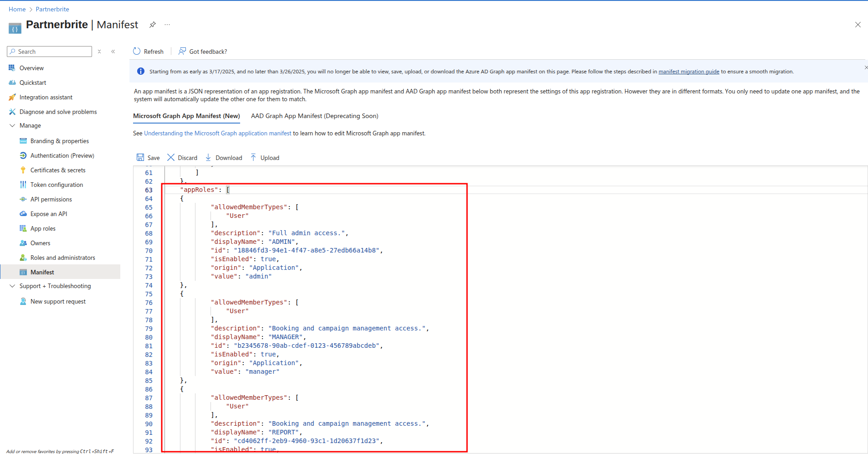Collapse the Support + Troubleshooting section
Image resolution: width=868 pixels, height=454 pixels.
(x=12, y=286)
